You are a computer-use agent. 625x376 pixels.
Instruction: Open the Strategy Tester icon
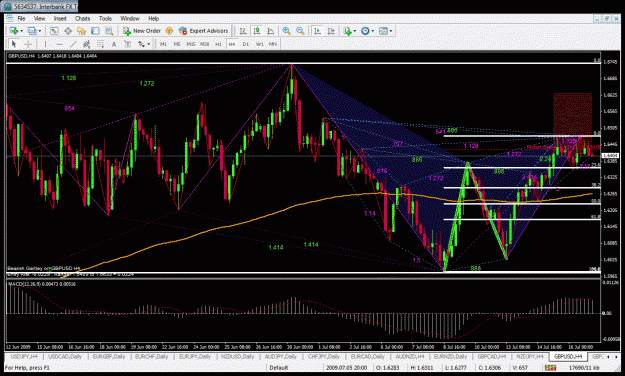pyautogui.click(x=109, y=31)
